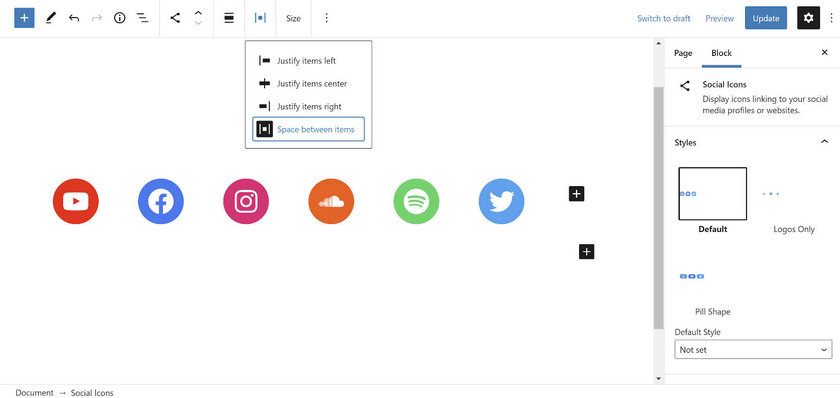The width and height of the screenshot is (840, 398).
Task: Select the Twitter social icon
Action: click(501, 201)
